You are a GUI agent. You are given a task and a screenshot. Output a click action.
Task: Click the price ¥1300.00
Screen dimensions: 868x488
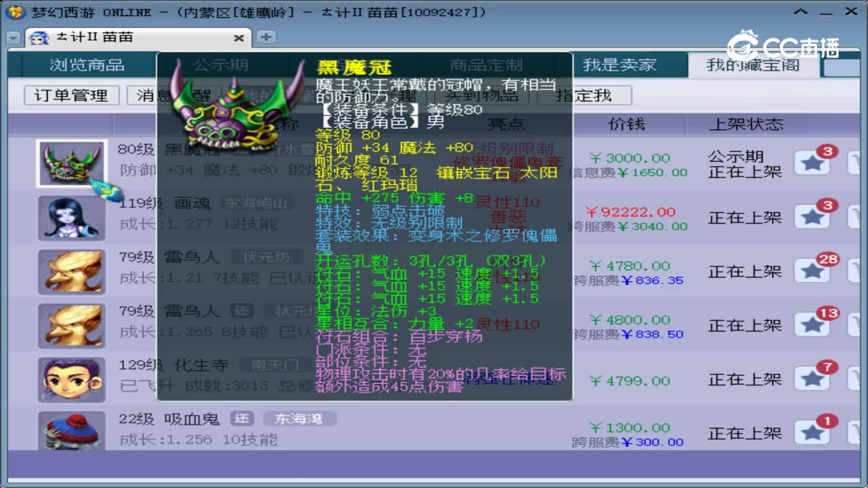tap(629, 428)
